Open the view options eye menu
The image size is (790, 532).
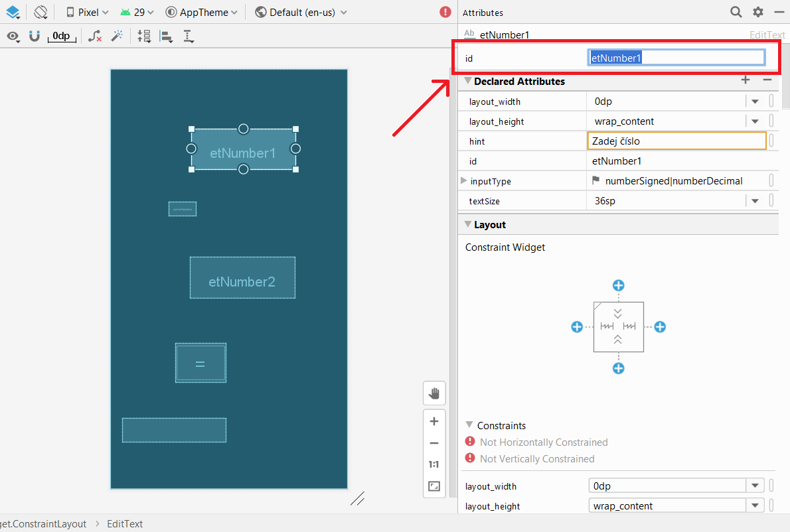tap(13, 36)
